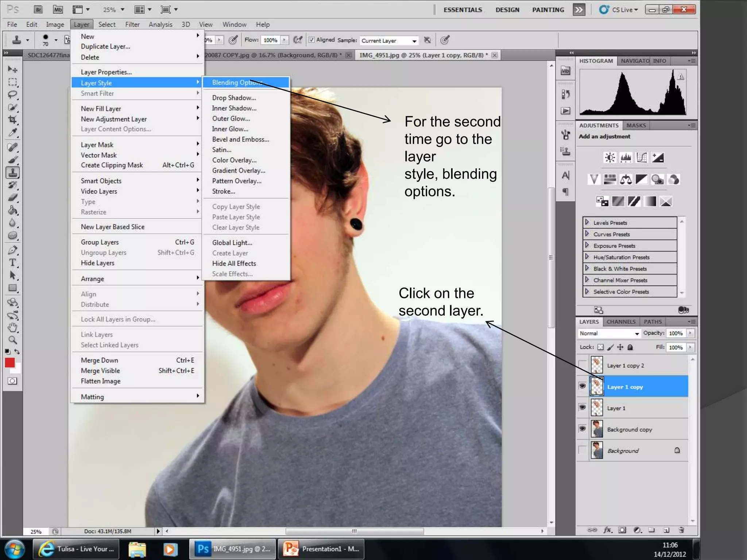Add a layer mask icon
747x560 pixels.
click(622, 530)
